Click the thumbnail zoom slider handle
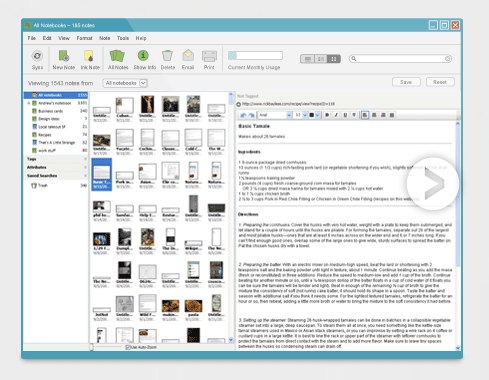 91,347
